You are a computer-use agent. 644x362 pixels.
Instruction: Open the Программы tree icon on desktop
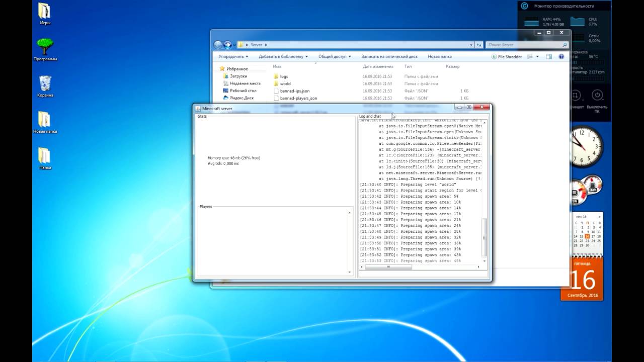(45, 50)
